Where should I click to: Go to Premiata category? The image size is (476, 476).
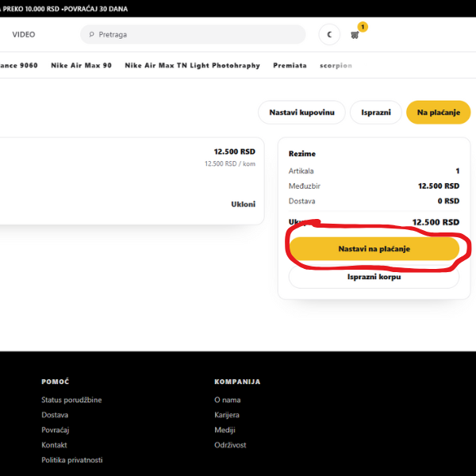[x=290, y=66]
